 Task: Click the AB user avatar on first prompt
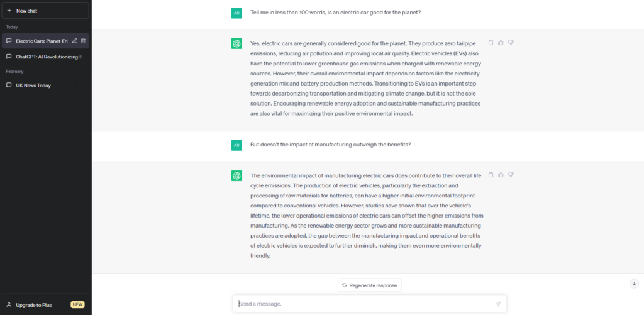[x=236, y=13]
